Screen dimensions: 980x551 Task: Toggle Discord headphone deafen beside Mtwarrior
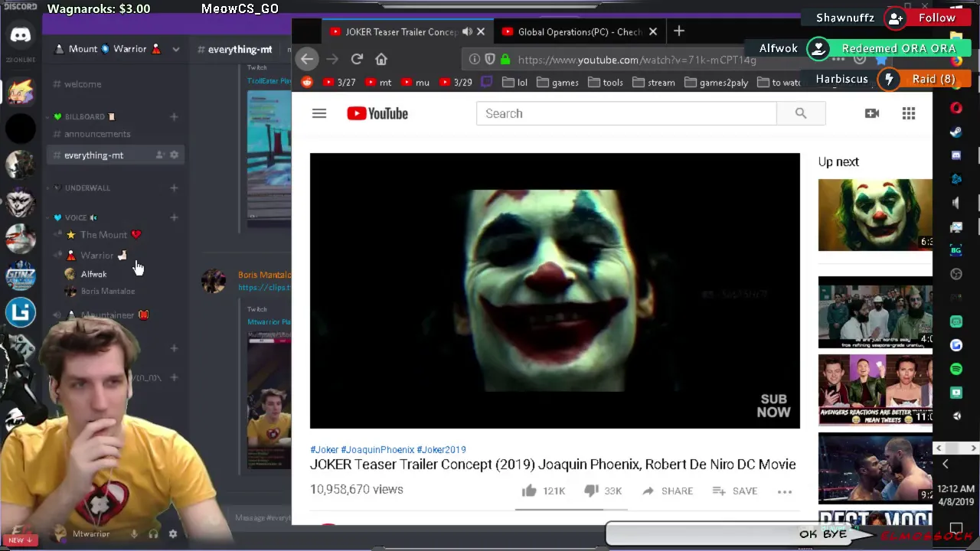pos(154,534)
